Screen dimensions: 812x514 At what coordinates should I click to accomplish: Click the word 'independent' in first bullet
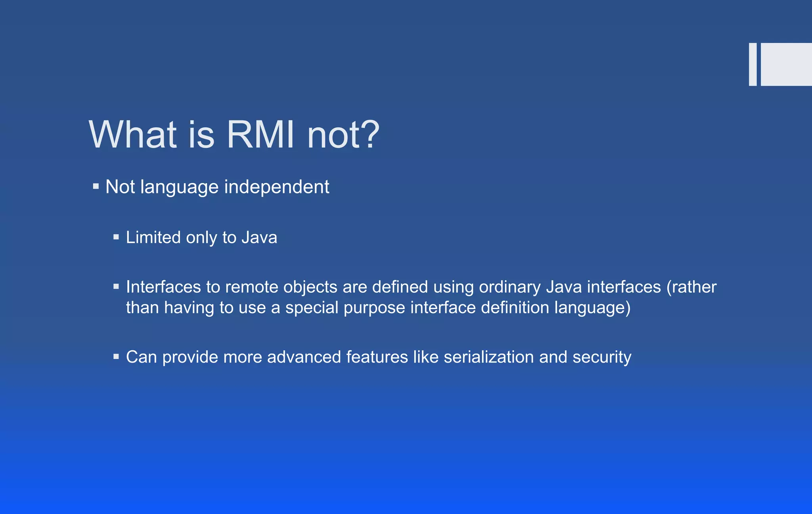(276, 187)
